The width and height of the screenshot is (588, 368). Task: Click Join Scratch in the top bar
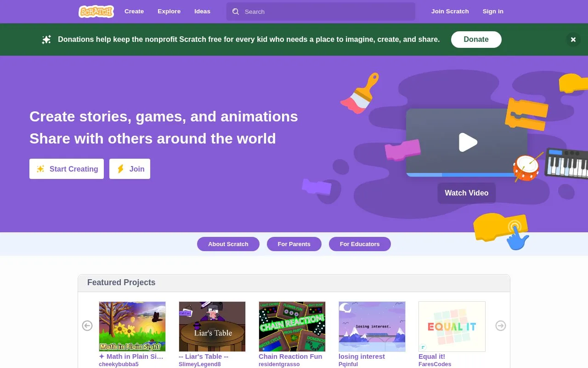450,11
